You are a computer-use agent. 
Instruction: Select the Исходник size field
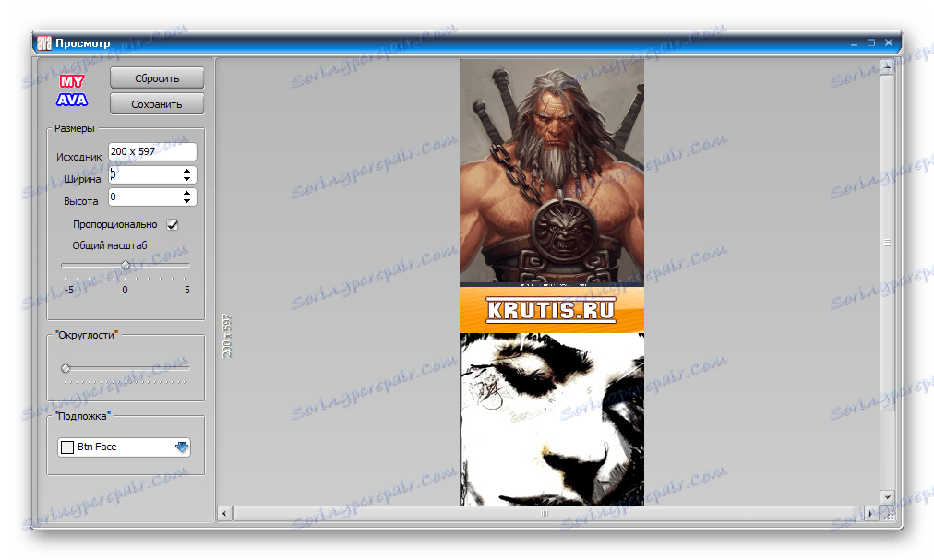[x=152, y=151]
